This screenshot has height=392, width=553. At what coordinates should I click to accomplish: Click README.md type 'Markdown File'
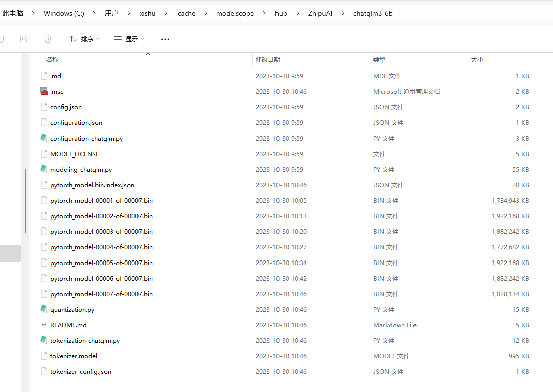[x=394, y=325]
